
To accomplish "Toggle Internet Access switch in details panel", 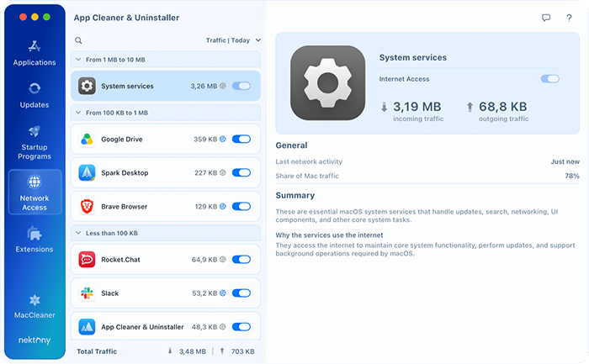I will tap(550, 79).
